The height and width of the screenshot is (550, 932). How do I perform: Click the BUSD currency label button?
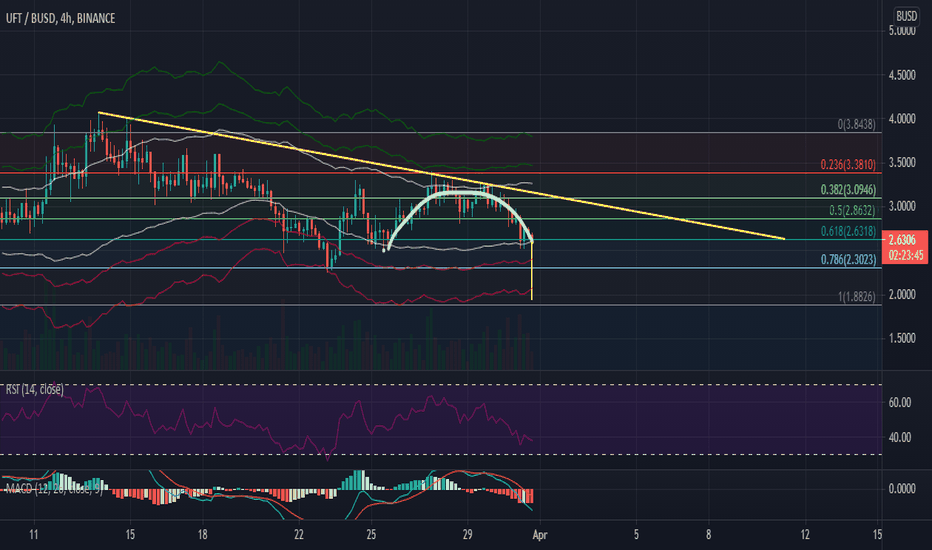pyautogui.click(x=906, y=16)
